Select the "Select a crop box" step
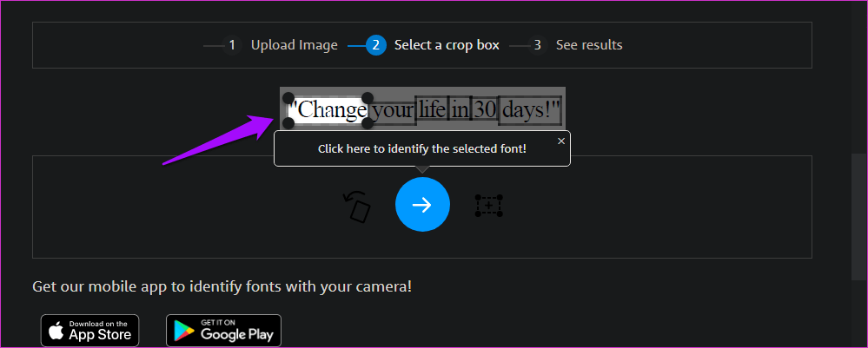The image size is (868, 348). coord(447,45)
